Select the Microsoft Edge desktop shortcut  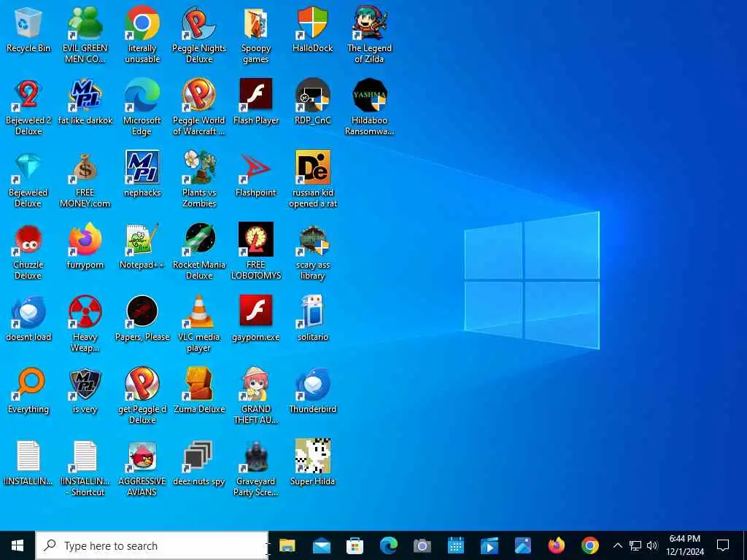coord(142,95)
